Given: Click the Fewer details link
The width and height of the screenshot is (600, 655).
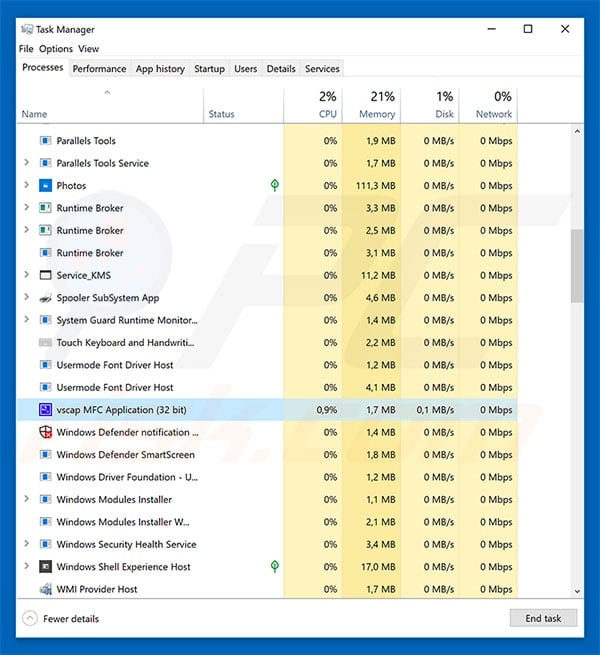Looking at the screenshot, I should coord(71,619).
